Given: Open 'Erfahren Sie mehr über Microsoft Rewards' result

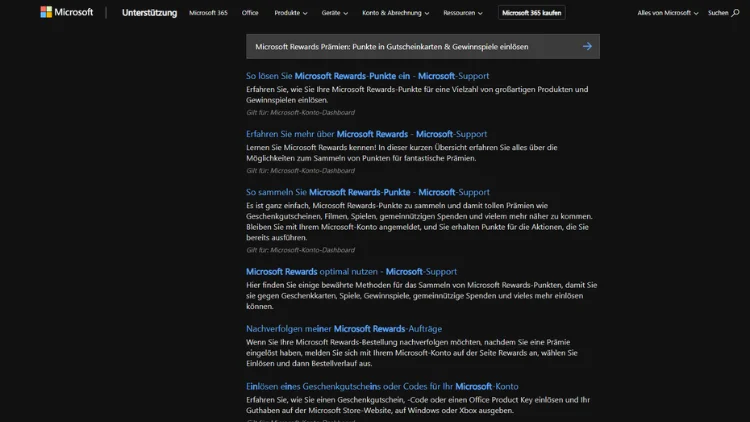Looking at the screenshot, I should (366, 134).
